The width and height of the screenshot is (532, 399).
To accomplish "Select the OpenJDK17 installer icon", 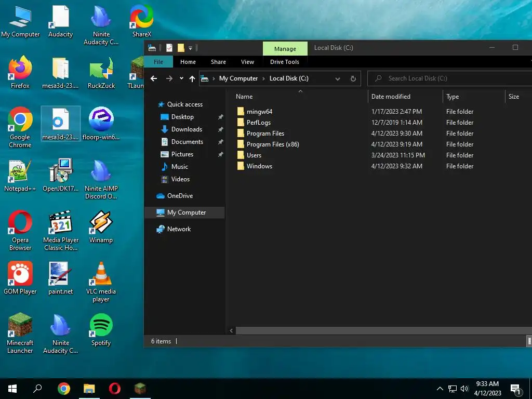I will (60, 176).
